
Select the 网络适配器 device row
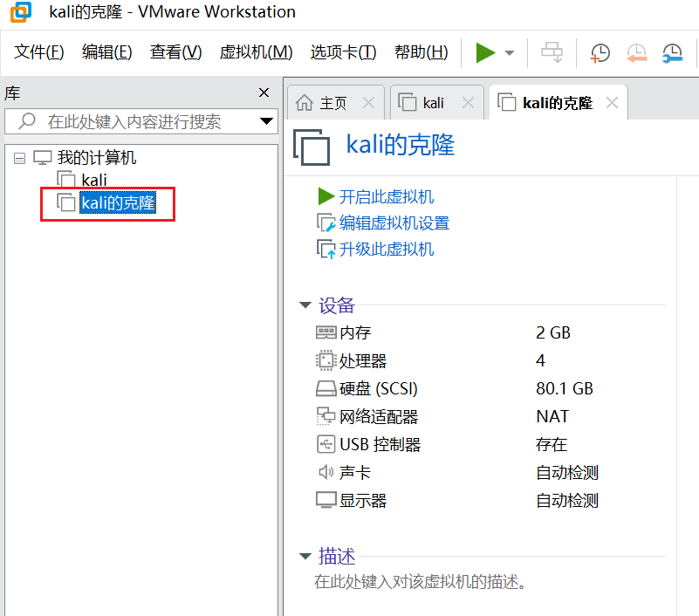(x=490, y=417)
